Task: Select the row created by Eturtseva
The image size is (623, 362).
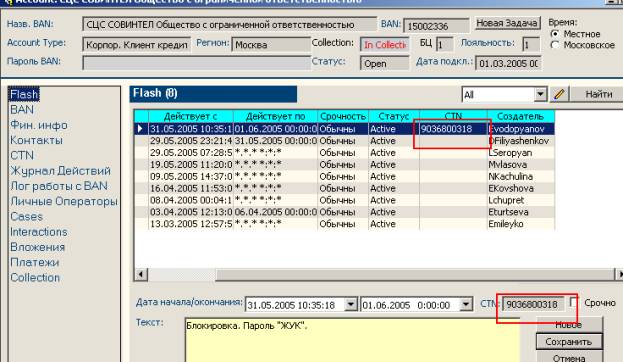Action: click(x=344, y=212)
